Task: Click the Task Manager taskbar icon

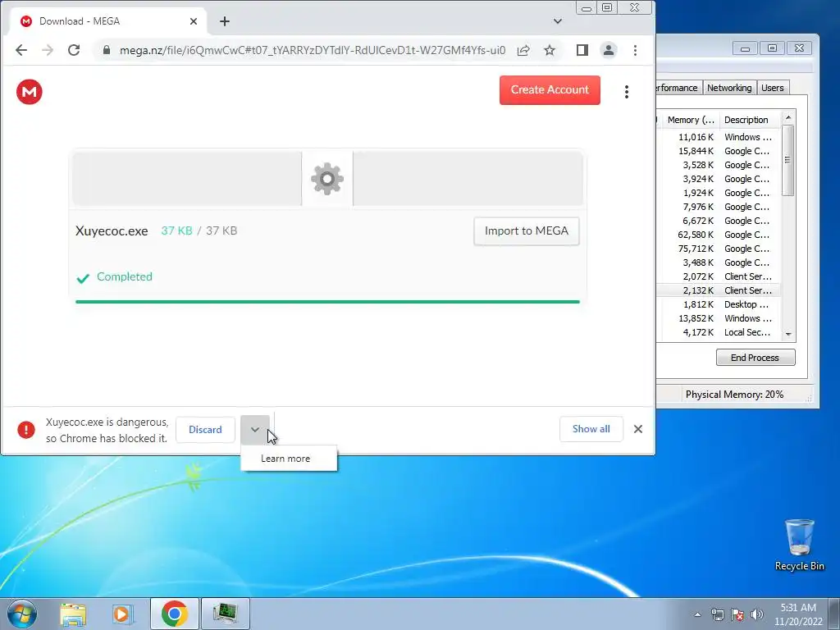Action: 225,614
